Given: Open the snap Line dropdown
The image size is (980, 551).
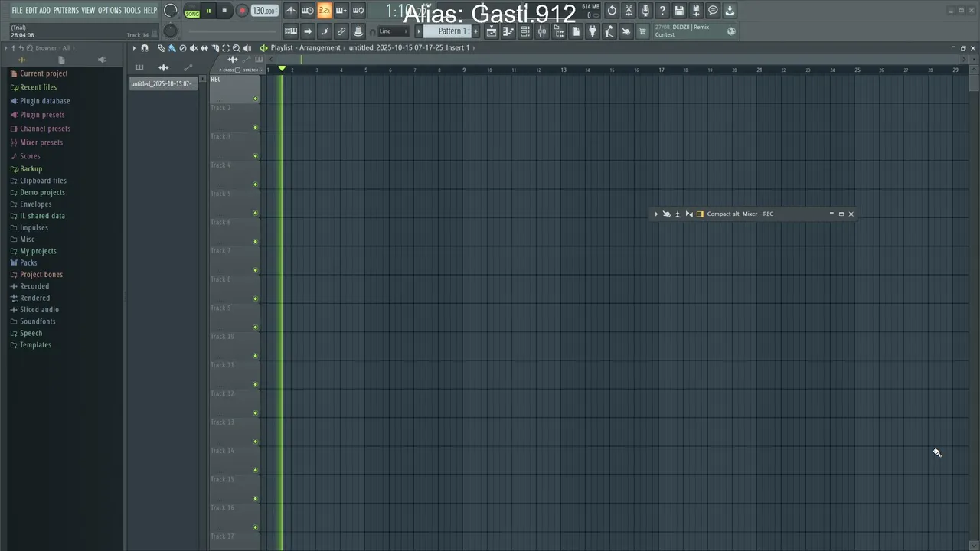Looking at the screenshot, I should (x=394, y=31).
